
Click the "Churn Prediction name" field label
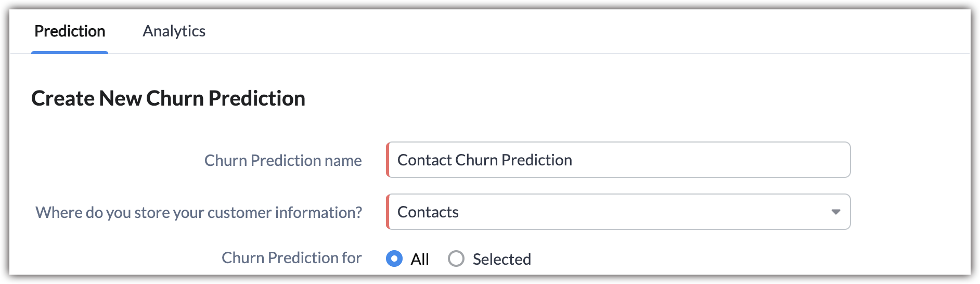[283, 160]
